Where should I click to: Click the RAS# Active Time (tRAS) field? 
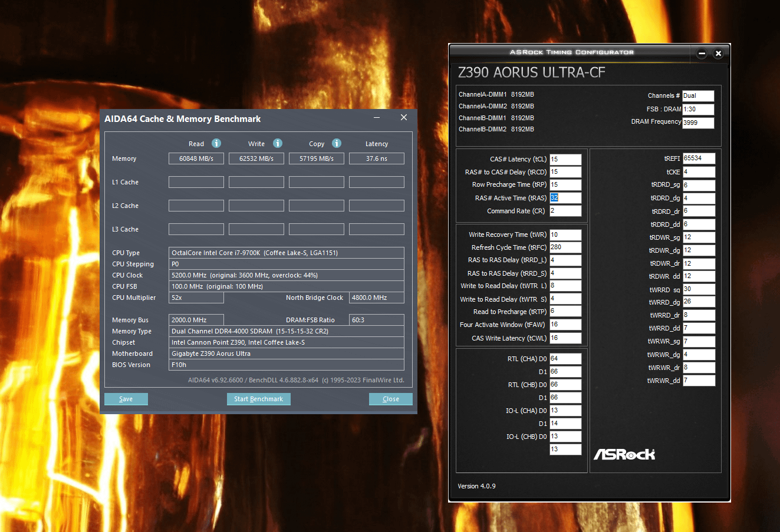point(565,198)
